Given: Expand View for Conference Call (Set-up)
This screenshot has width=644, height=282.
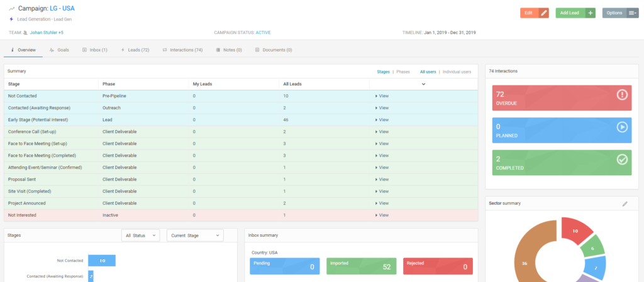Looking at the screenshot, I should tap(382, 131).
